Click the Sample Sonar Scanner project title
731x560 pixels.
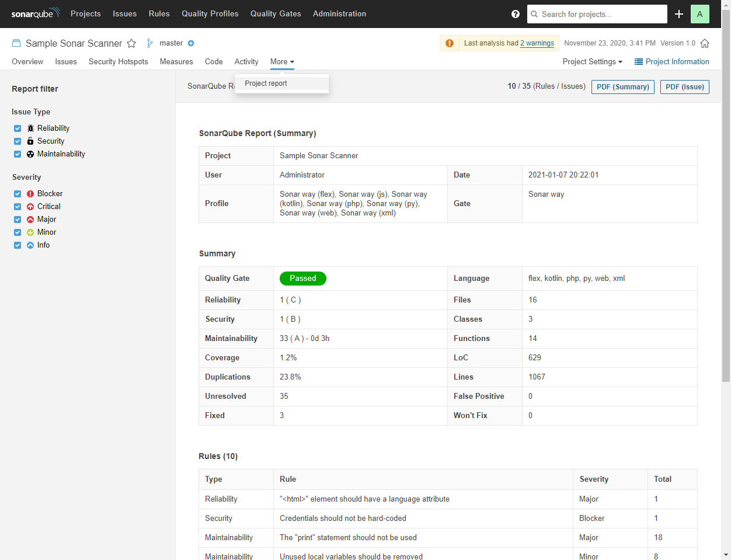pos(74,43)
